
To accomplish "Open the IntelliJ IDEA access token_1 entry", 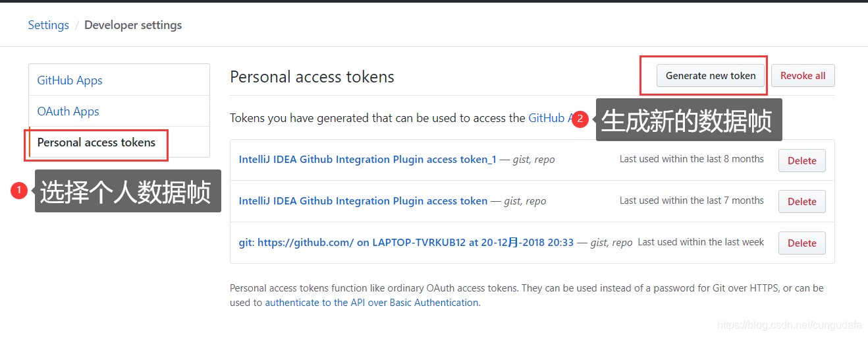I will pos(367,160).
